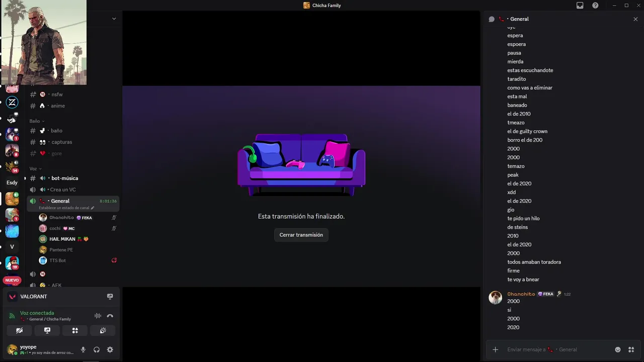Screen dimensions: 644x362
Task: Click message text 'como vas a eliminar'
Action: click(530, 87)
